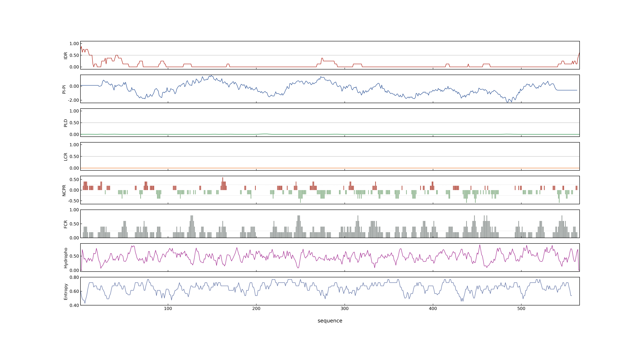
Task: Click the FCR y-axis label
Action: 66,224
